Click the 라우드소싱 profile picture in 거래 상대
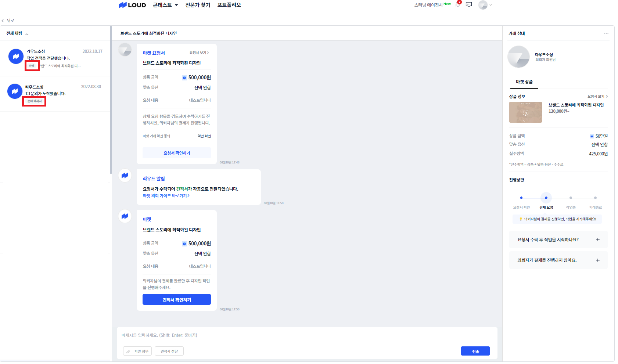The height and width of the screenshot is (364, 618). tap(518, 57)
